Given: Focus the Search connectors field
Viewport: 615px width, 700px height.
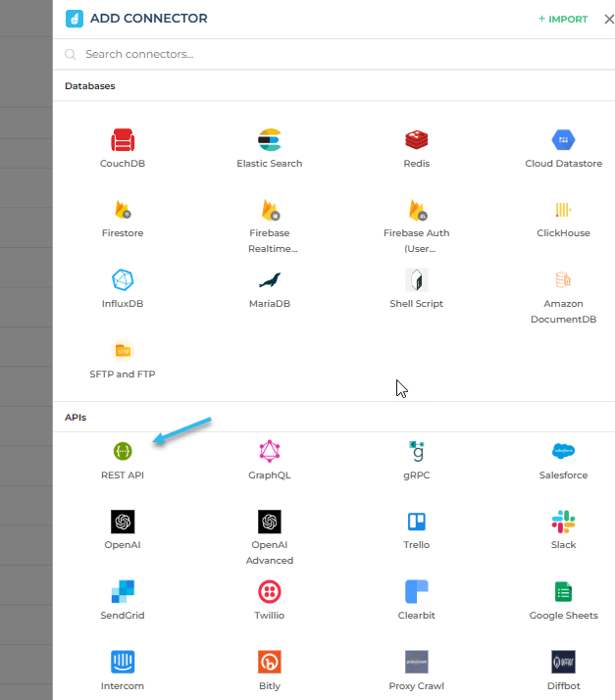Looking at the screenshot, I should 334,54.
